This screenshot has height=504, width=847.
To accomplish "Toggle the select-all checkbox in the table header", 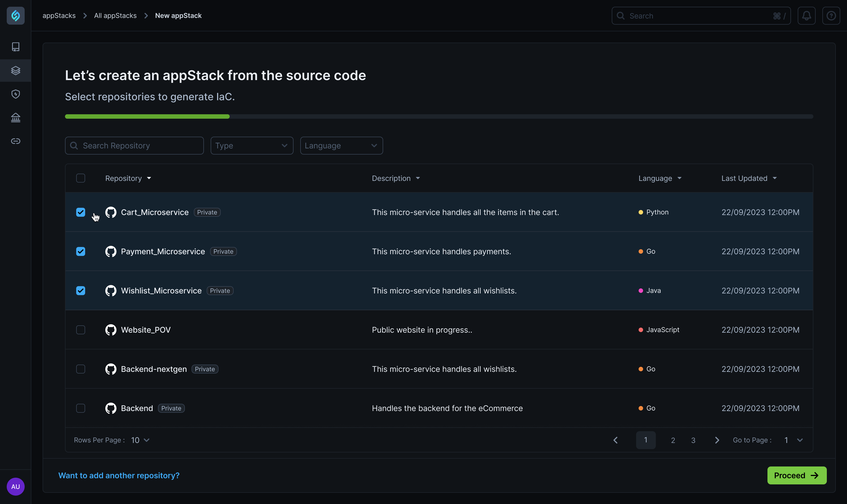I will point(80,178).
